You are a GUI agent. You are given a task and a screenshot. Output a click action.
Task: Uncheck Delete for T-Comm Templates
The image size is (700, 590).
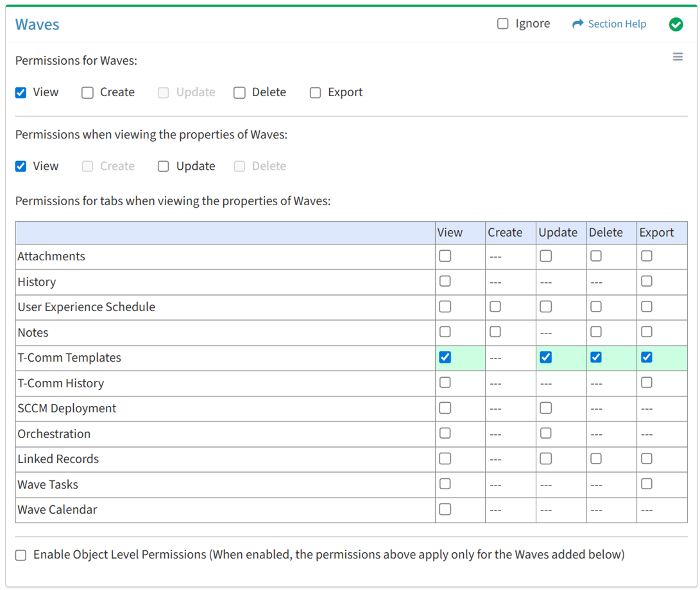coord(596,357)
